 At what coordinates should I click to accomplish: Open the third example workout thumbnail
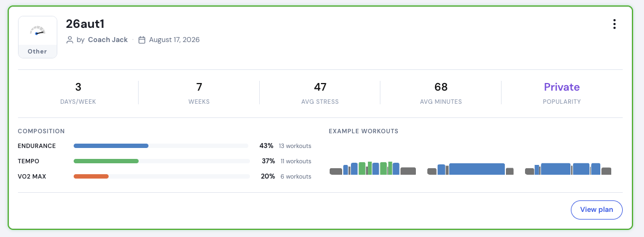pyautogui.click(x=568, y=169)
